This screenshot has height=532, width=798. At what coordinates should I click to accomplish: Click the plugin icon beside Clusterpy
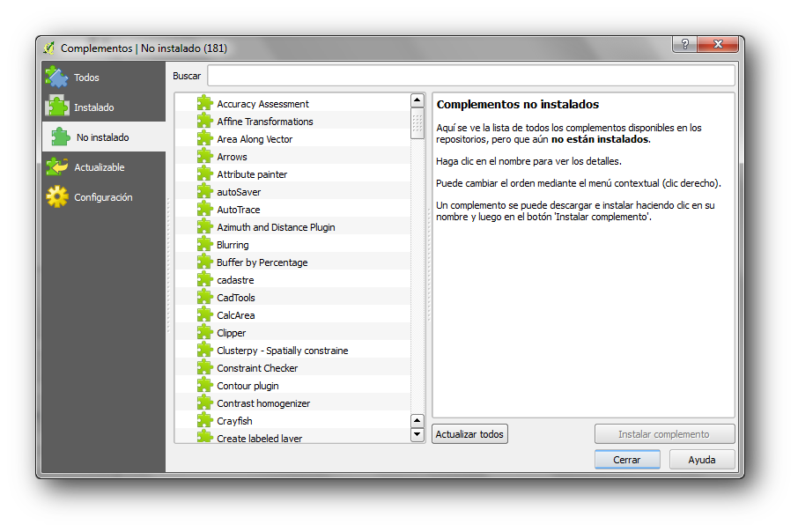pyautogui.click(x=204, y=350)
